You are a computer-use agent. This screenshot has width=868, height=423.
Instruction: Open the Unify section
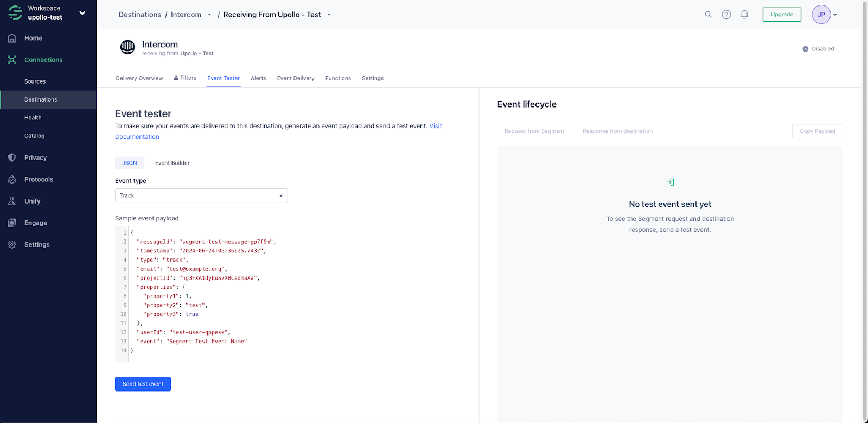(x=32, y=201)
